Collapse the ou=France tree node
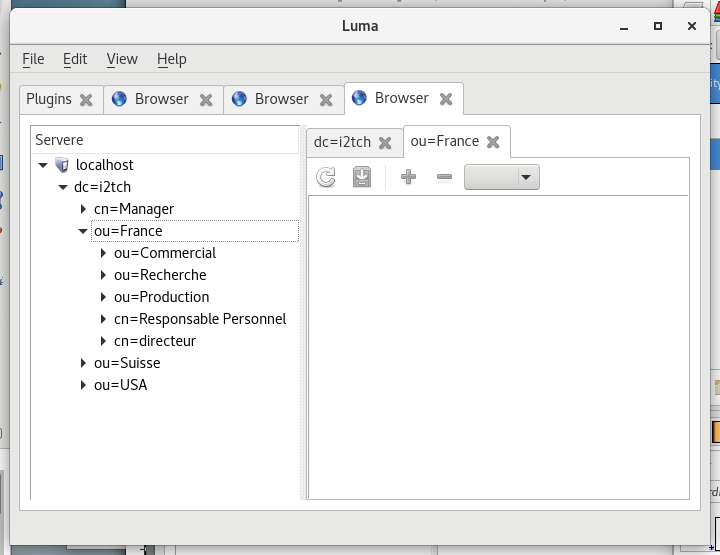Viewport: 720px width, 555px height. (x=83, y=231)
